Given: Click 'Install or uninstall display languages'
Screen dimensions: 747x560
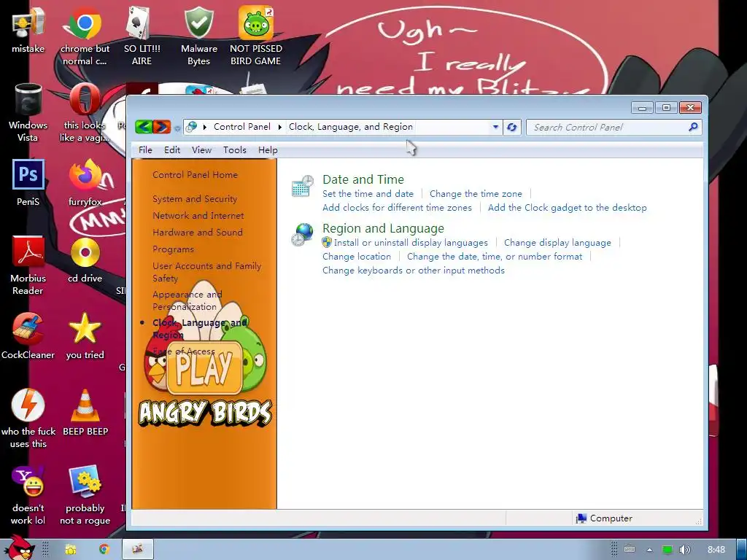Looking at the screenshot, I should coord(411,243).
